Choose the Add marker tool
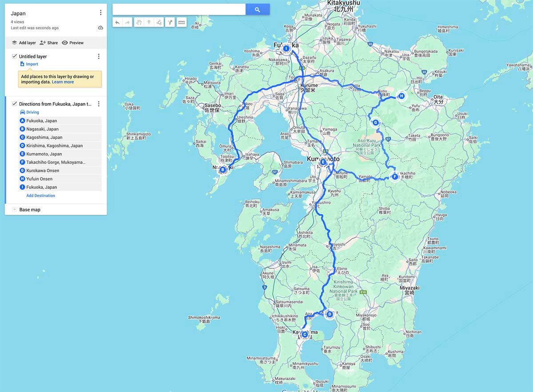 coord(149,22)
